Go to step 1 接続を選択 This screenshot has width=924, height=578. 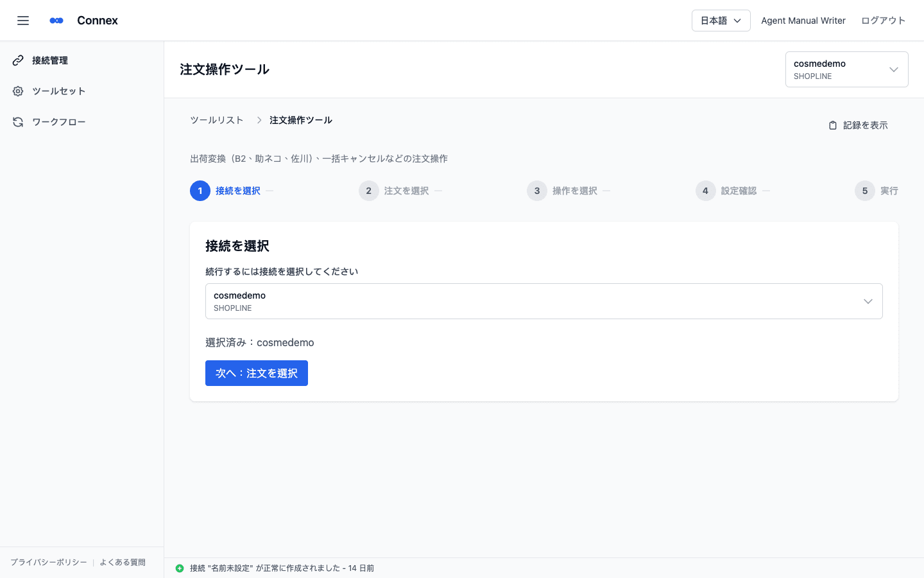[x=225, y=191]
